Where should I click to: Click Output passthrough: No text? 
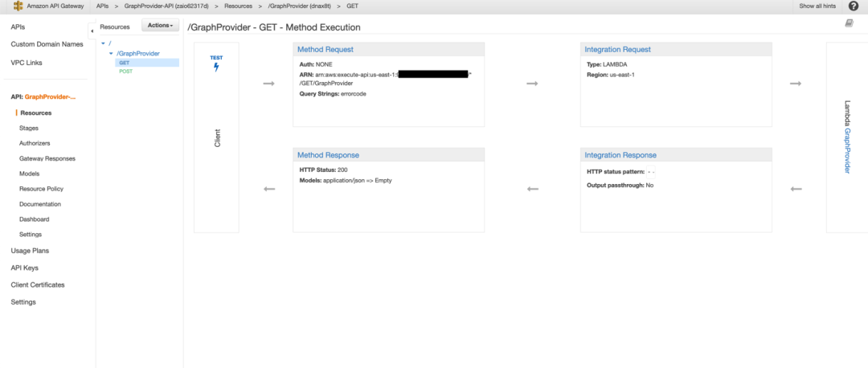click(x=620, y=186)
